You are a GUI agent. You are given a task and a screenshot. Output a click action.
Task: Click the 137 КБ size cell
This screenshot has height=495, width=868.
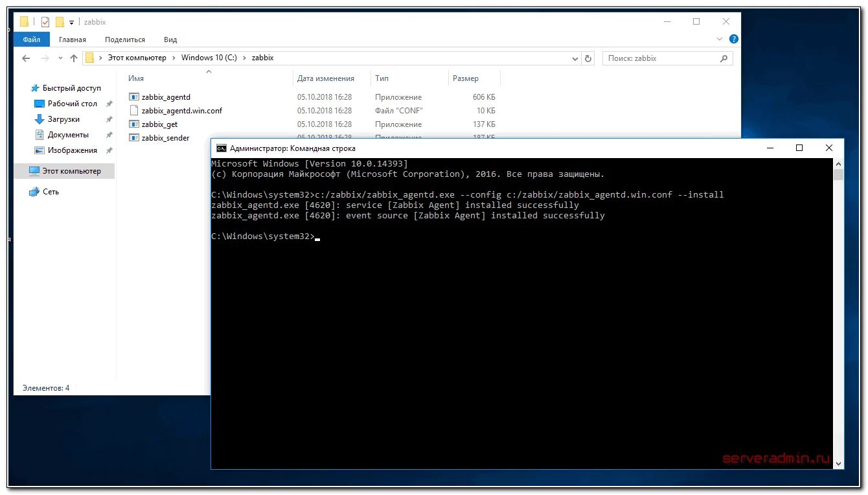(484, 124)
